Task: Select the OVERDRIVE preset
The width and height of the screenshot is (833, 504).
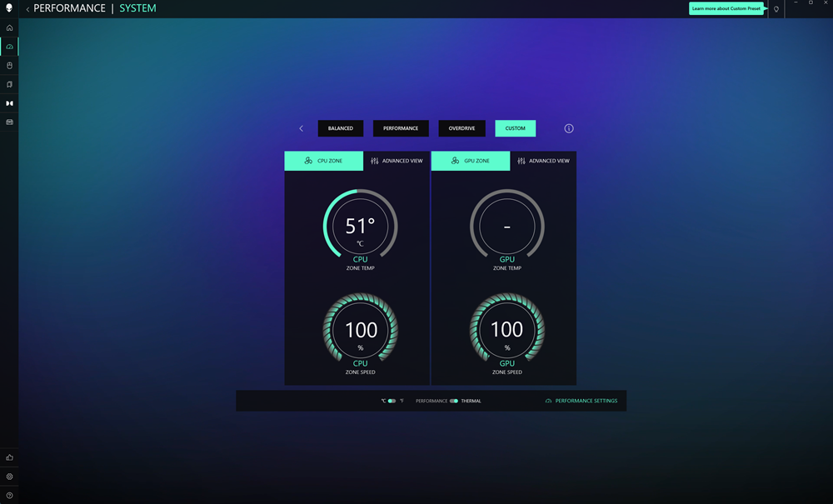Action: pos(461,128)
